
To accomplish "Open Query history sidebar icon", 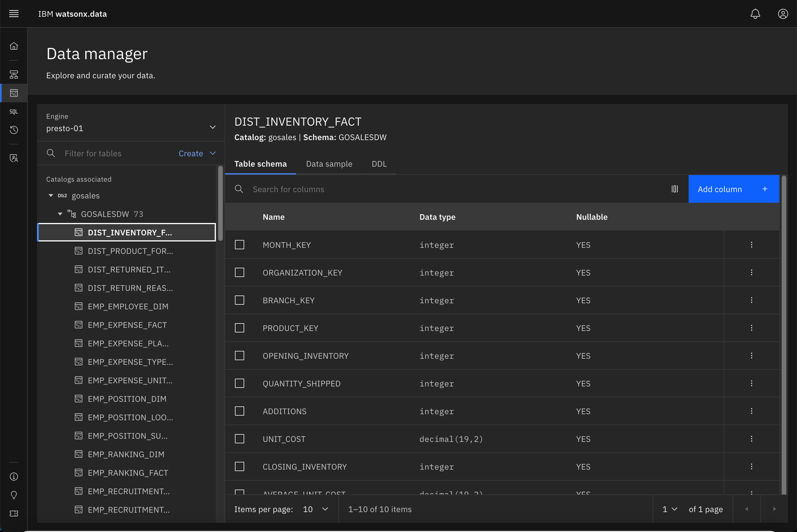I will 14,130.
